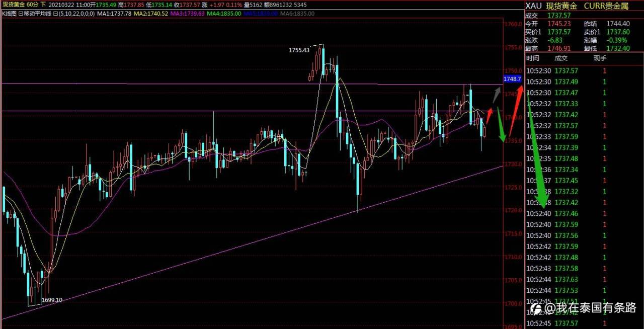This screenshot has width=644, height=329.
Task: Click the 现货黄金 title in the chart header
Action: [x=13, y=5]
